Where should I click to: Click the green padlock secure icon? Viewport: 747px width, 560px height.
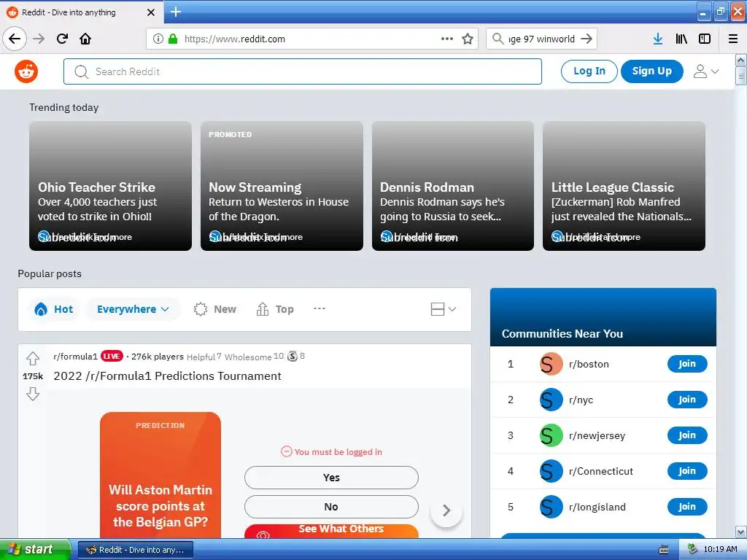(x=173, y=39)
